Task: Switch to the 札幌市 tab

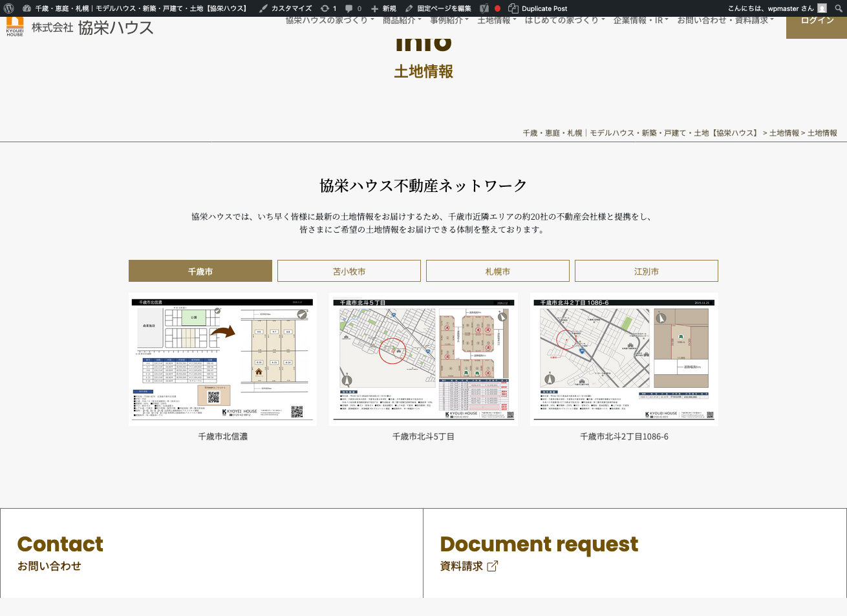Action: pyautogui.click(x=498, y=271)
